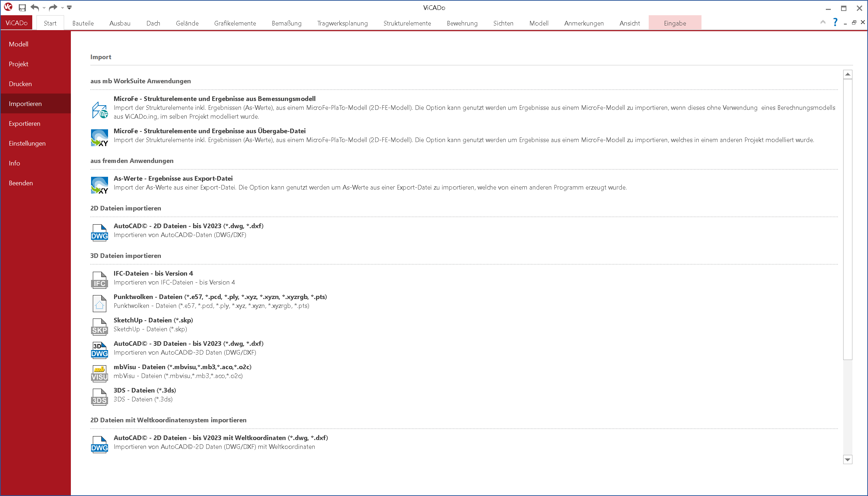Select Modell in the red sidebar

coord(35,44)
